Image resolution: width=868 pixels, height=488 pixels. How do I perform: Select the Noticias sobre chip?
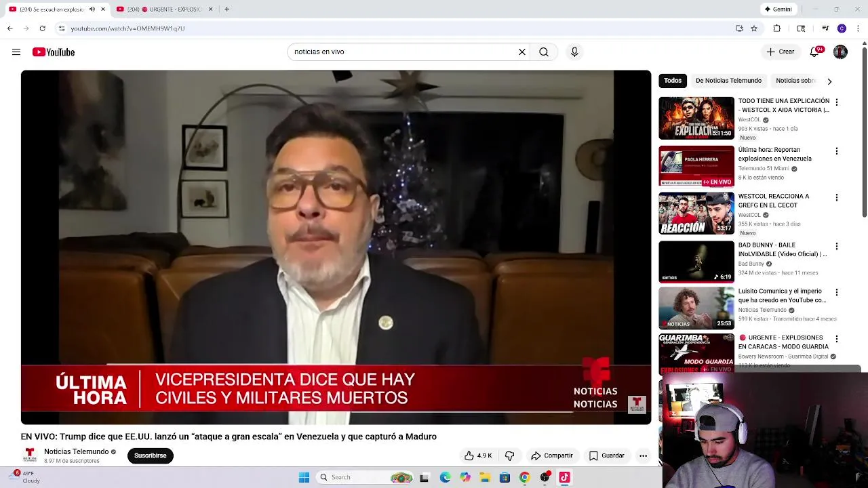[x=795, y=81]
